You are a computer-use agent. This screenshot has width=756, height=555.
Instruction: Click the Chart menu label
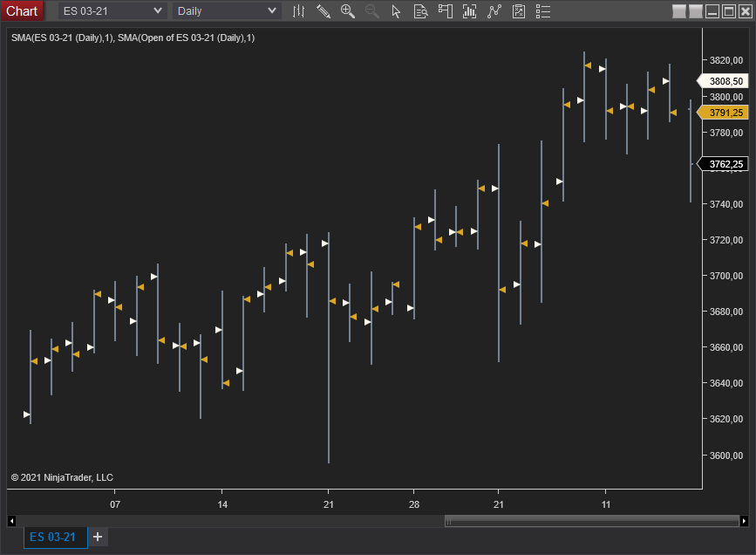coord(22,11)
